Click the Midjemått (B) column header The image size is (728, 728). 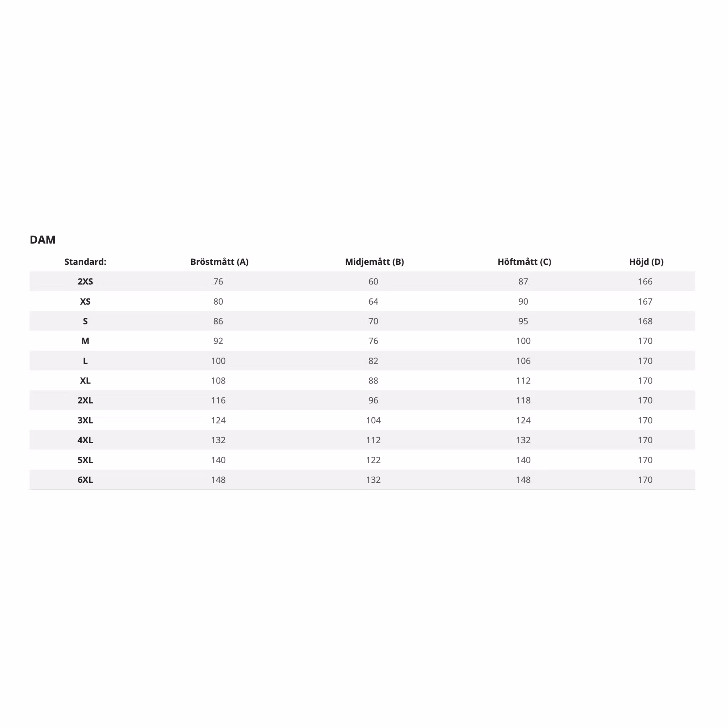(375, 262)
